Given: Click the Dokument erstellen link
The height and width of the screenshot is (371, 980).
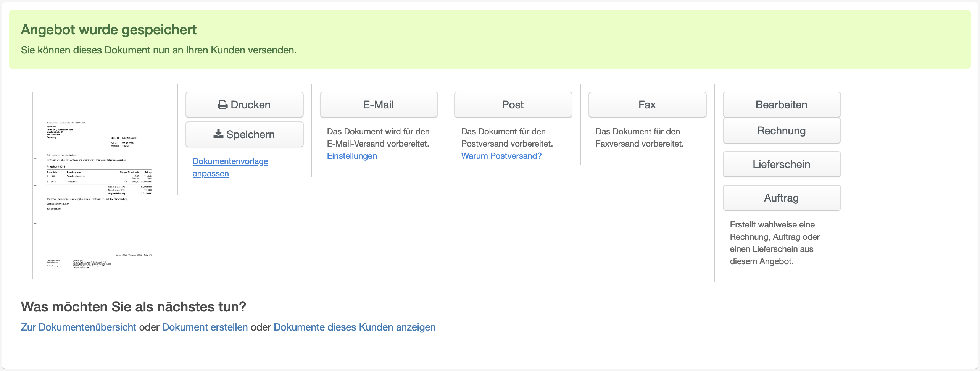Looking at the screenshot, I should coord(205,327).
